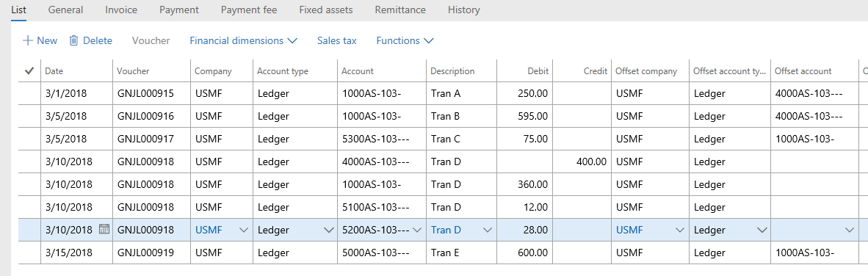Screen dimensions: 868x276
Task: Click the plus icon next to New
Action: pyautogui.click(x=28, y=40)
